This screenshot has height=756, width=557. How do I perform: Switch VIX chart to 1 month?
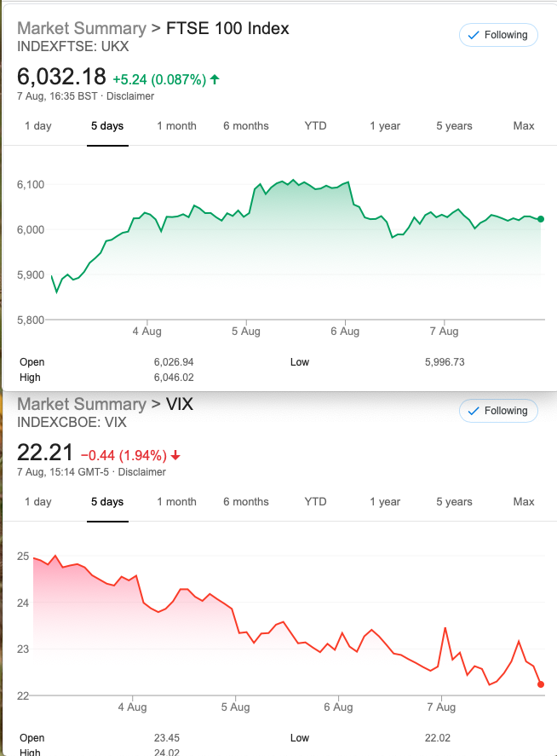point(176,502)
